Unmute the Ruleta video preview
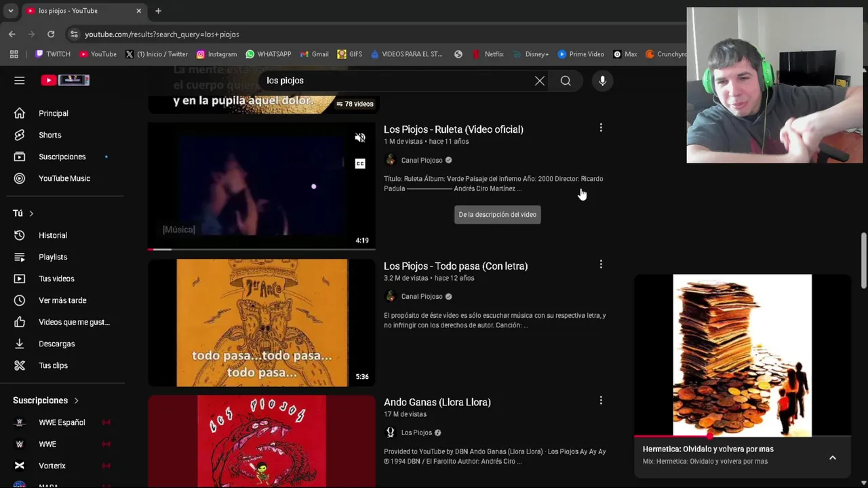This screenshot has width=868, height=488. [x=360, y=138]
